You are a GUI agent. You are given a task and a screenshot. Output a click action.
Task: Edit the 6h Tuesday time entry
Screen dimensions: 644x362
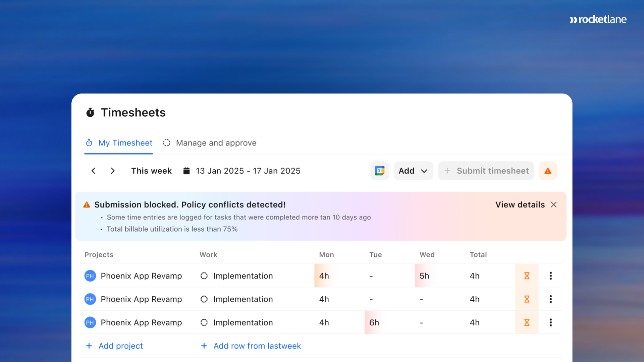(374, 322)
